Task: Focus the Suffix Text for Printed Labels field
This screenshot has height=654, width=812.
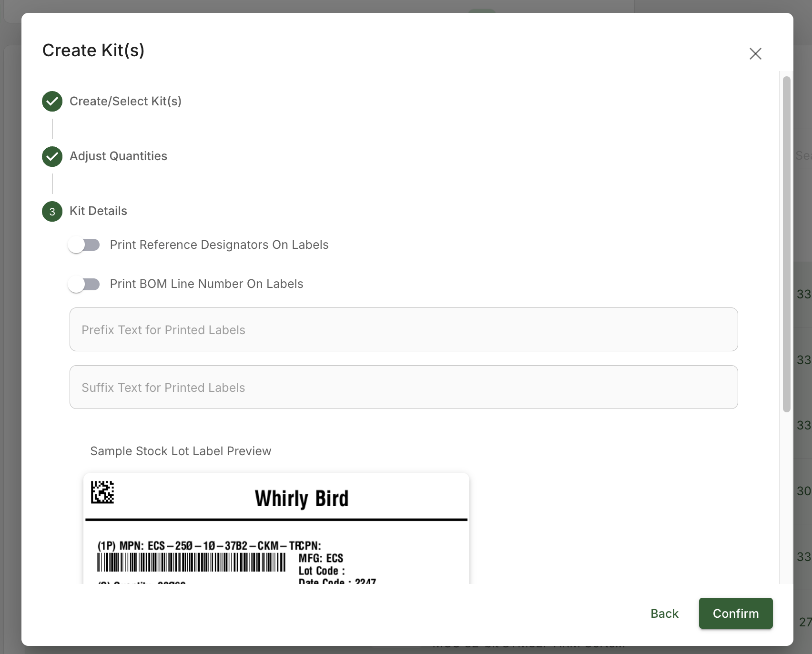Action: [404, 387]
